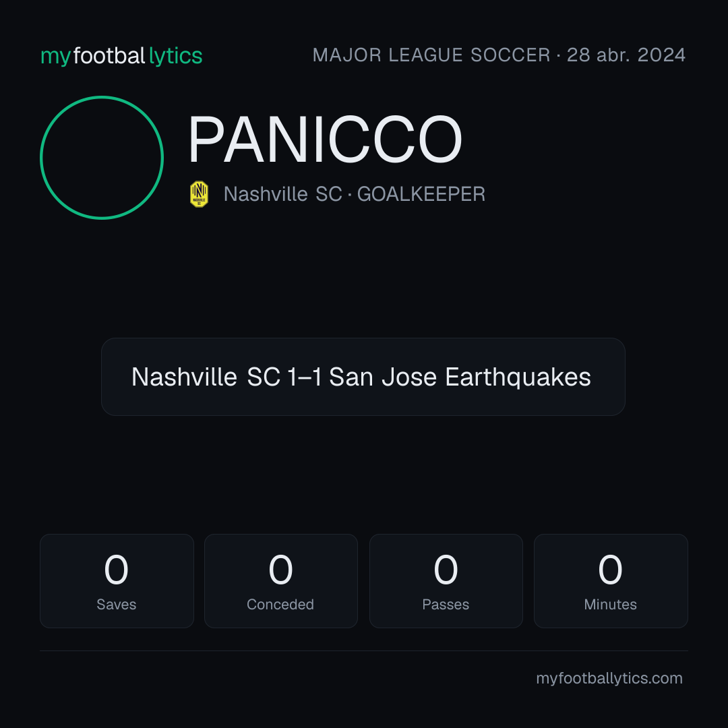Screen dimensions: 728x728
Task: Click the zero value above Saves
Action: (x=116, y=570)
